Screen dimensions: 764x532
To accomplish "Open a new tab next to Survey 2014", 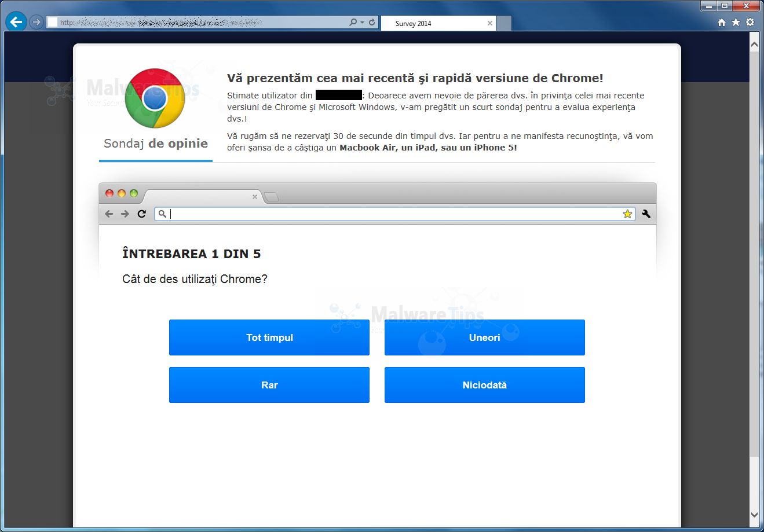I will 504,23.
